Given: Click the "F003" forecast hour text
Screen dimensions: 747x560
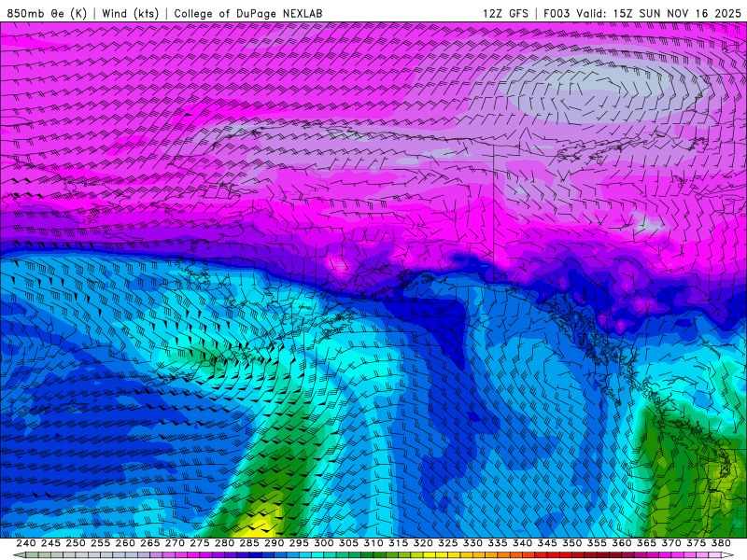Looking at the screenshot, I should coord(557,13).
